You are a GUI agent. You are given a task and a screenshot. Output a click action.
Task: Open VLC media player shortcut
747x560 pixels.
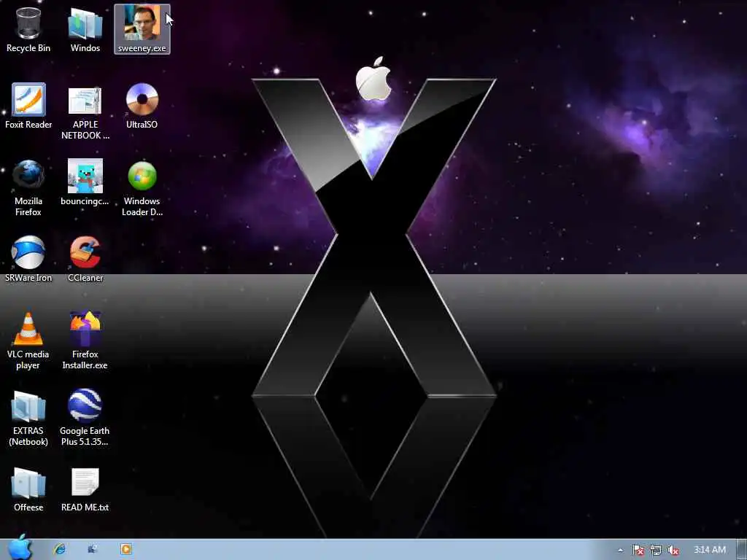coord(28,341)
